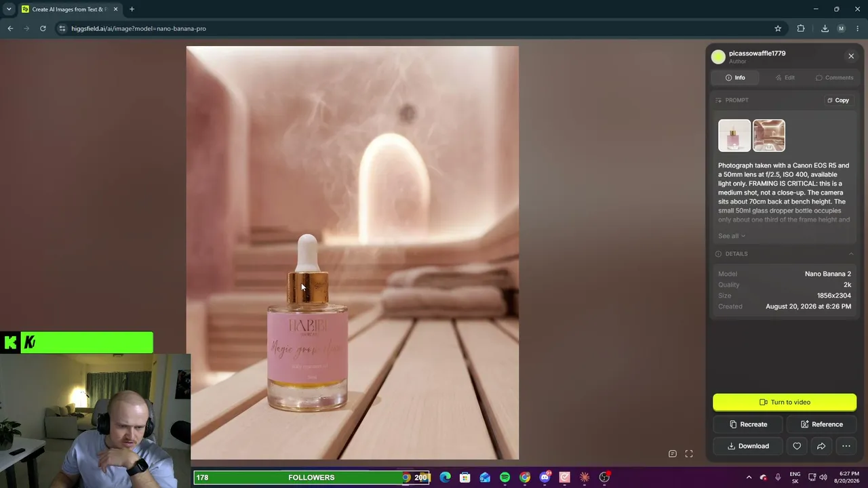The width and height of the screenshot is (868, 488).
Task: Open a new browser tab
Action: 132,9
